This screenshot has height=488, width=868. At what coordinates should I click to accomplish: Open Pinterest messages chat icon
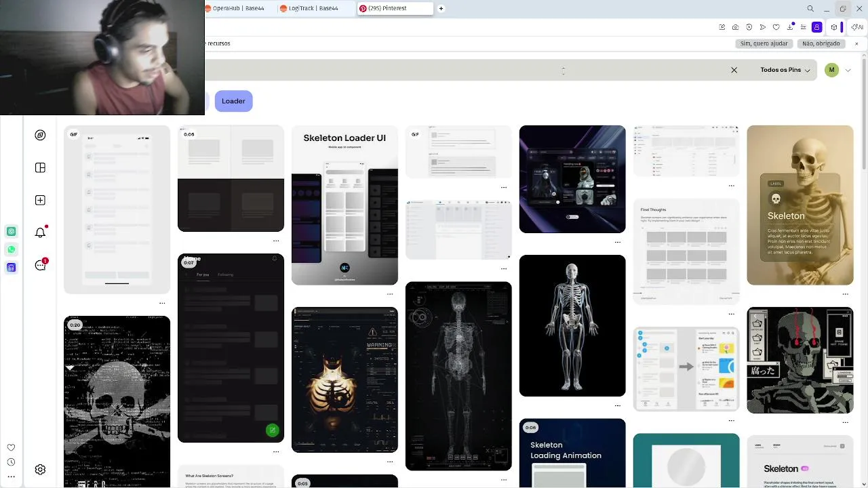pyautogui.click(x=40, y=265)
